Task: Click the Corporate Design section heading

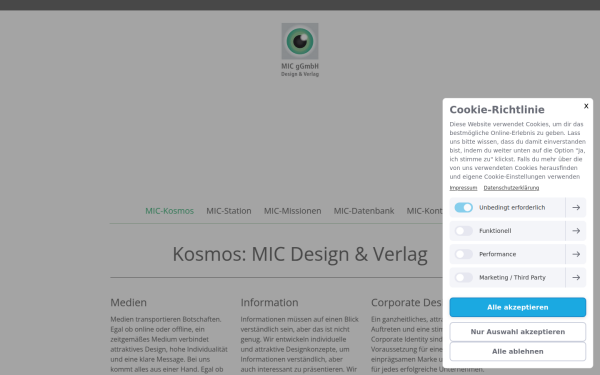Action: click(x=406, y=302)
